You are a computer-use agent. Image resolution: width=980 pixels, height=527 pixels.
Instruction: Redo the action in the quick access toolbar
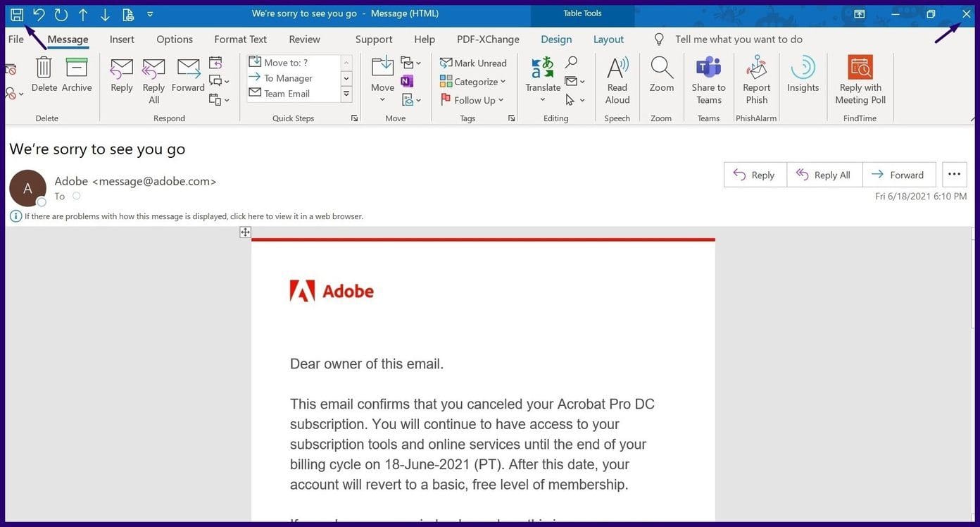[61, 14]
